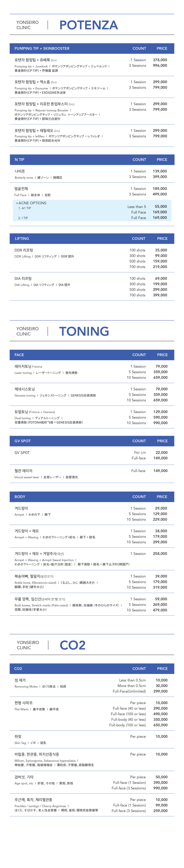The height and width of the screenshot is (868, 184).
Task: Select the N TIP section header
Action: 20,160
